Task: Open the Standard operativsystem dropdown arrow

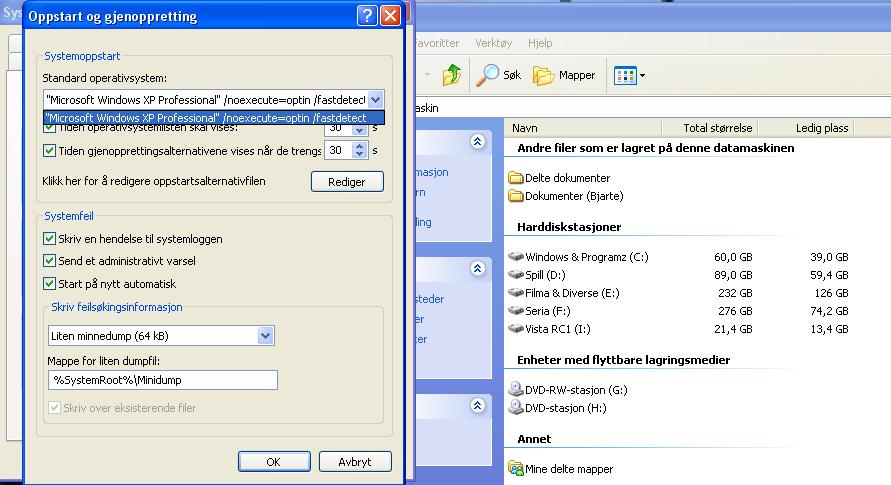Action: click(x=376, y=100)
